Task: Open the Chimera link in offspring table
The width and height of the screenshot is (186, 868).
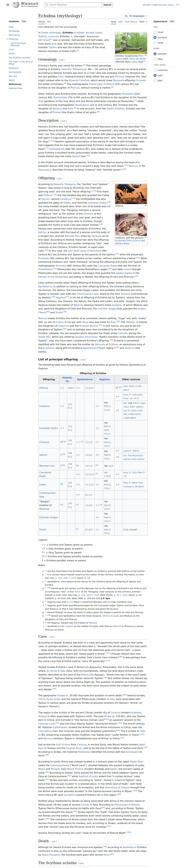Action: [44, 442]
